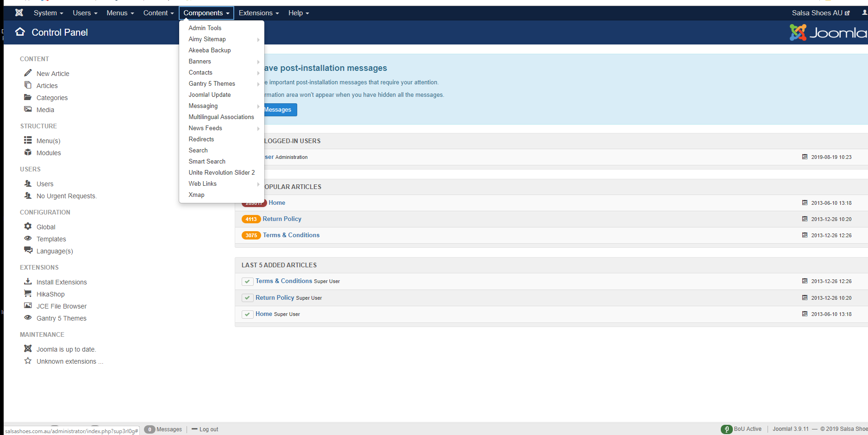Image resolution: width=868 pixels, height=435 pixels.
Task: Toggle published check for the Home article
Action: click(x=247, y=314)
